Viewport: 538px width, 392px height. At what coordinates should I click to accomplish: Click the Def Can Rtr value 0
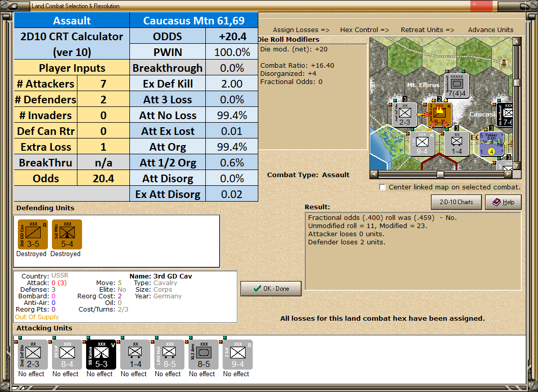(103, 131)
